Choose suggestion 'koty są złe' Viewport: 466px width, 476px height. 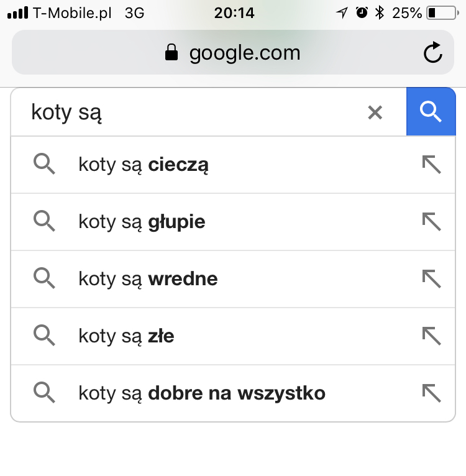[x=233, y=336]
